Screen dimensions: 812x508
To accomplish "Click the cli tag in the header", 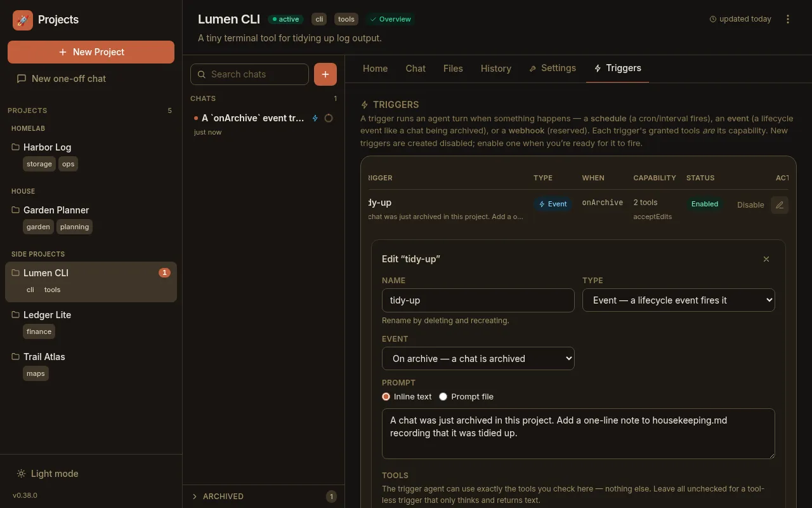I will point(319,19).
